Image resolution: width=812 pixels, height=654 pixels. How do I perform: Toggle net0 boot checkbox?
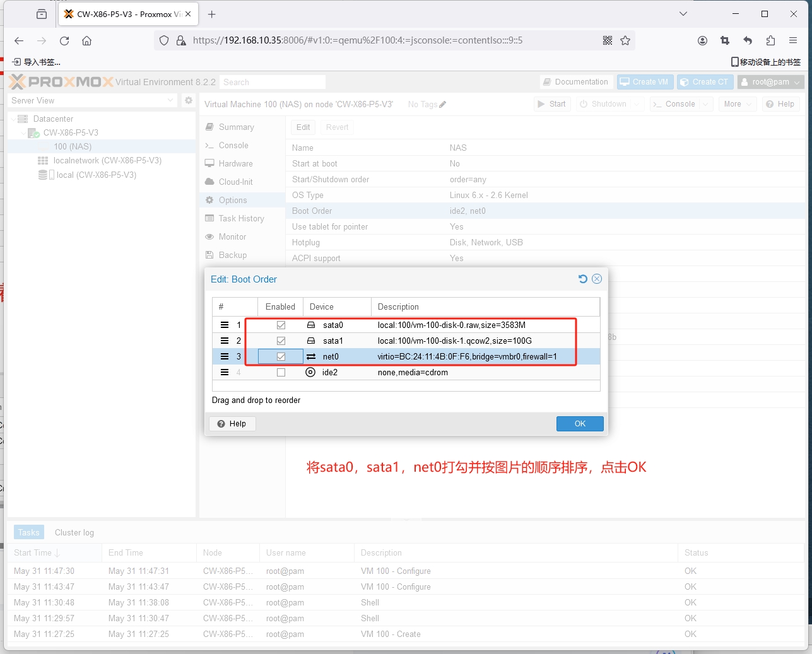coord(281,356)
